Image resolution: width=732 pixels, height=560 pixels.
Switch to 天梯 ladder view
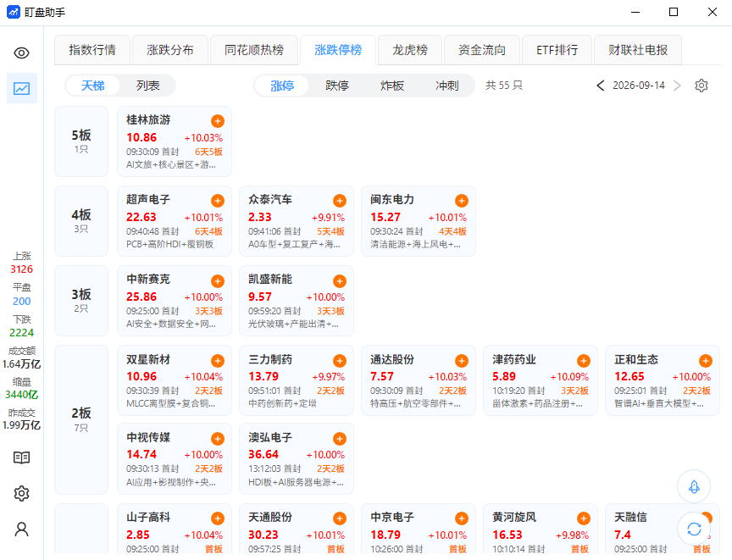click(93, 86)
